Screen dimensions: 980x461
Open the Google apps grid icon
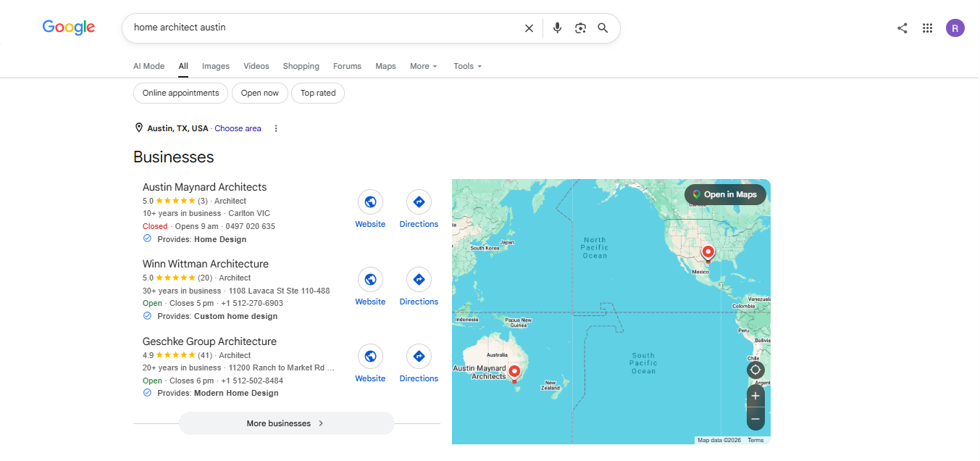click(x=927, y=28)
